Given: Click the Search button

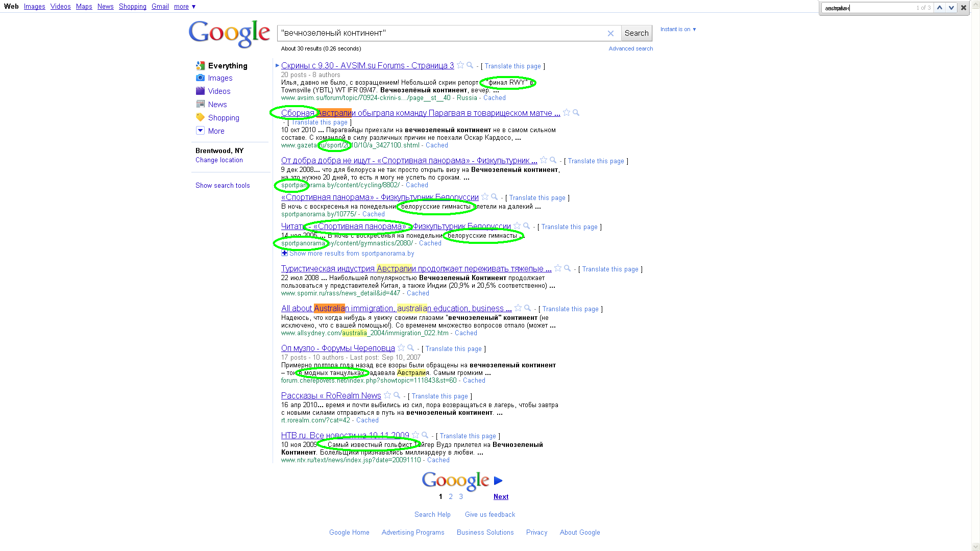Looking at the screenshot, I should pyautogui.click(x=636, y=33).
